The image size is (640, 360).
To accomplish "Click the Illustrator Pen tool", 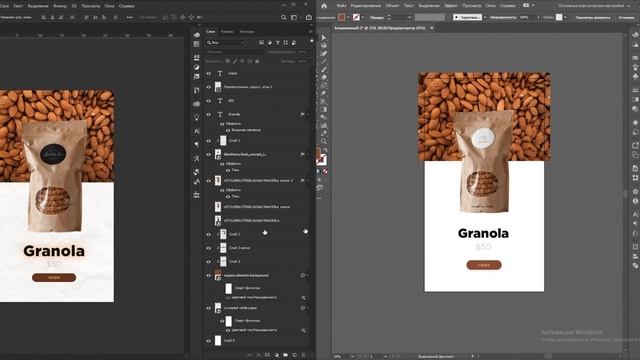I will click(324, 53).
